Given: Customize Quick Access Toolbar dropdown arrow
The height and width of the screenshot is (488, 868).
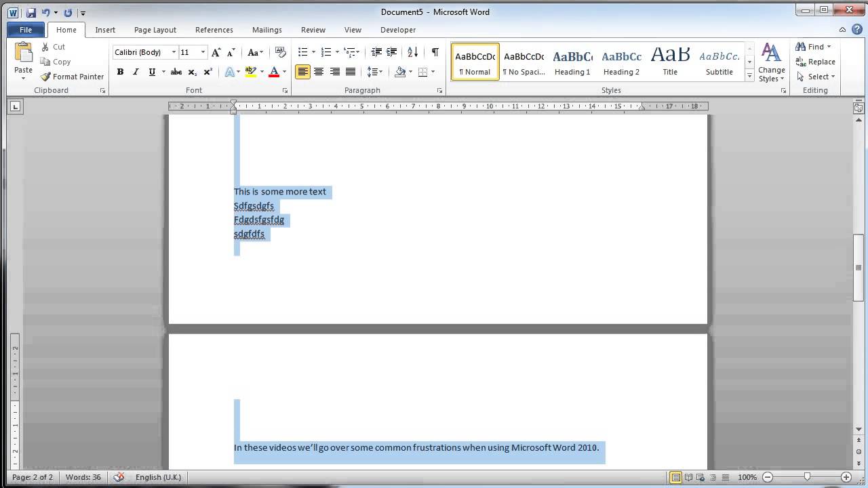Looking at the screenshot, I should coord(83,13).
